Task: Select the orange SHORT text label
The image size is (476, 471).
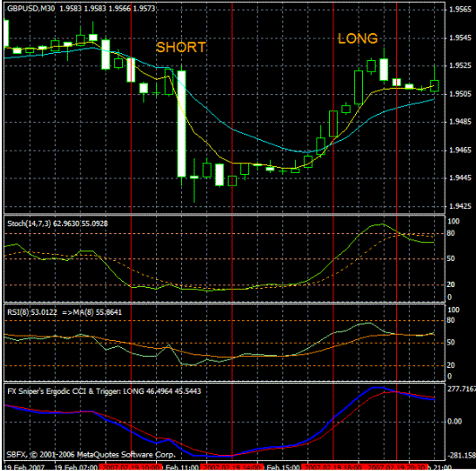Action: pos(181,48)
